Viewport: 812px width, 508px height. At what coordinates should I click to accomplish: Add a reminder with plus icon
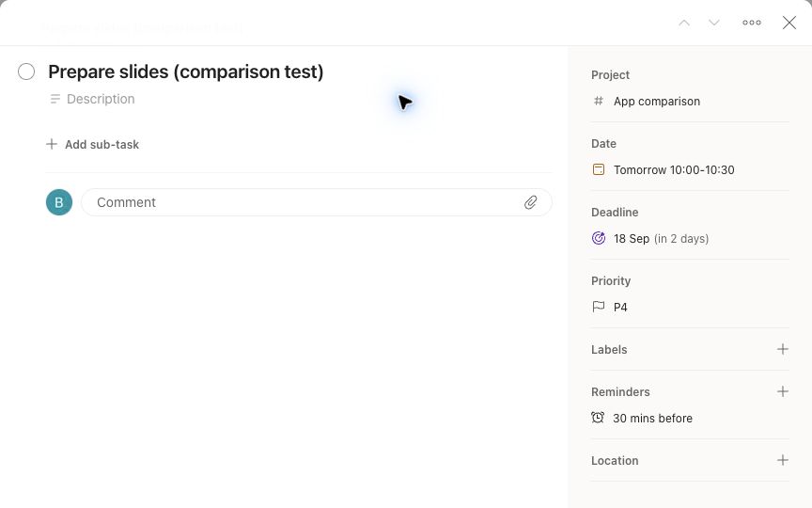coord(783,391)
